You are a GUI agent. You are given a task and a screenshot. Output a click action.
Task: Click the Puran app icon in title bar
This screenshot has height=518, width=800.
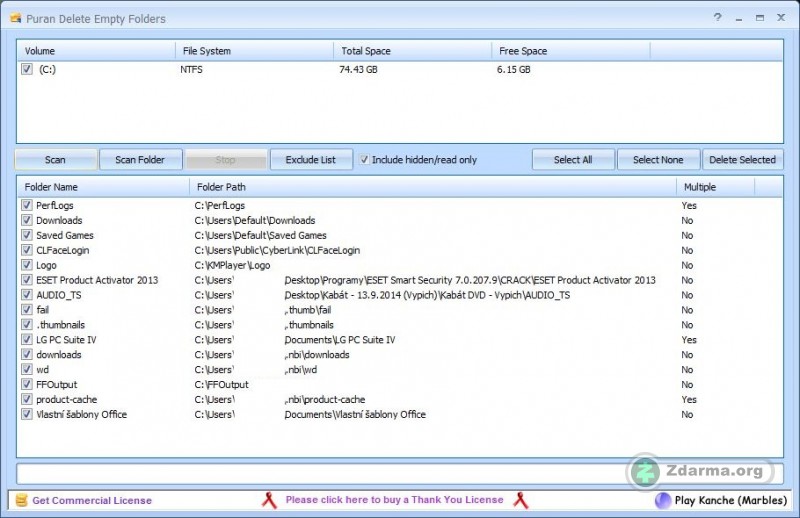tap(16, 18)
